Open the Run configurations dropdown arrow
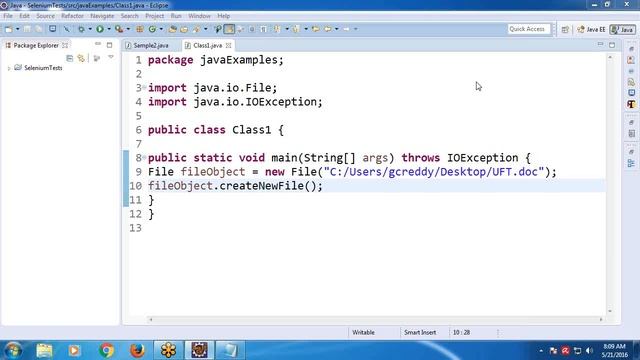640x360 pixels. [x=109, y=29]
